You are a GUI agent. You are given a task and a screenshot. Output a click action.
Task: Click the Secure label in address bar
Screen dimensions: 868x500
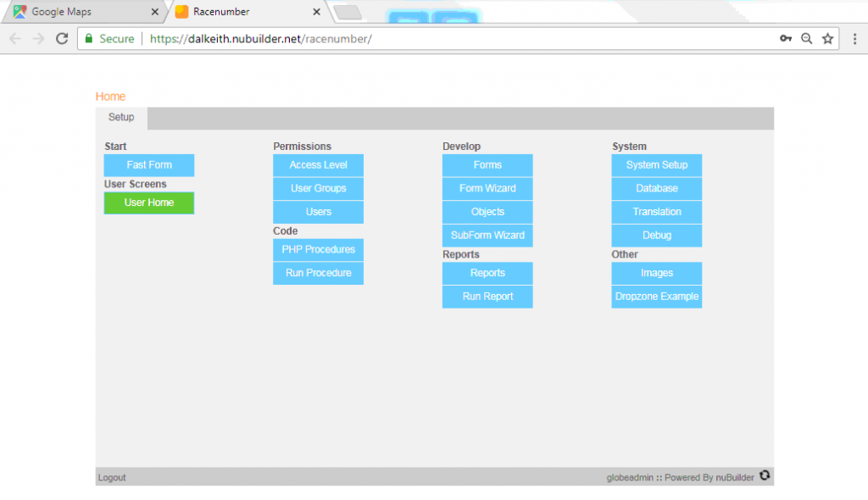117,39
